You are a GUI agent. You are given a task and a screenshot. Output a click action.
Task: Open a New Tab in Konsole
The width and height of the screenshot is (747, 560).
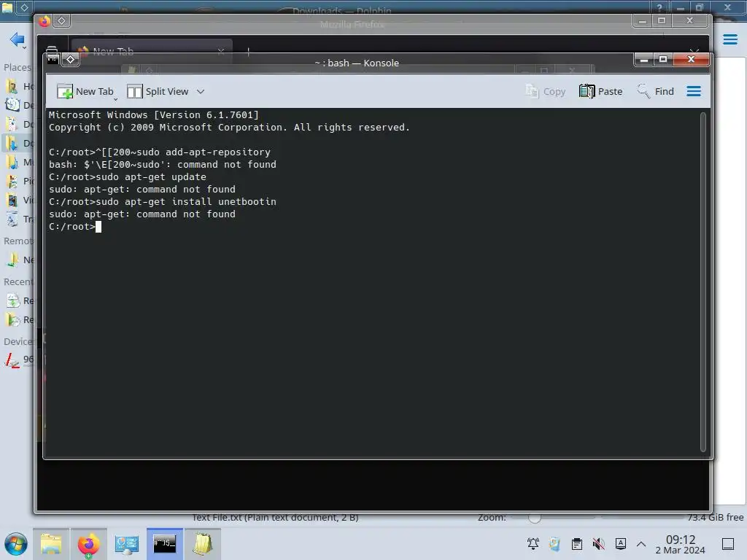coord(85,91)
